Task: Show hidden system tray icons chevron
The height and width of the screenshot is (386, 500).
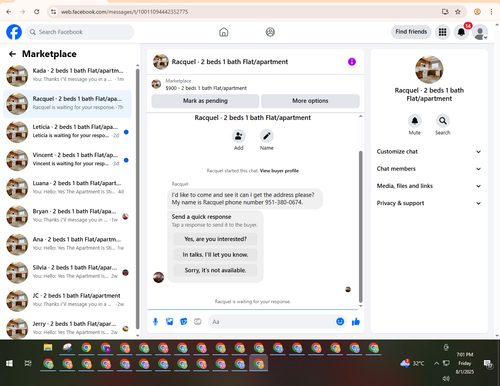Action: click(x=436, y=363)
